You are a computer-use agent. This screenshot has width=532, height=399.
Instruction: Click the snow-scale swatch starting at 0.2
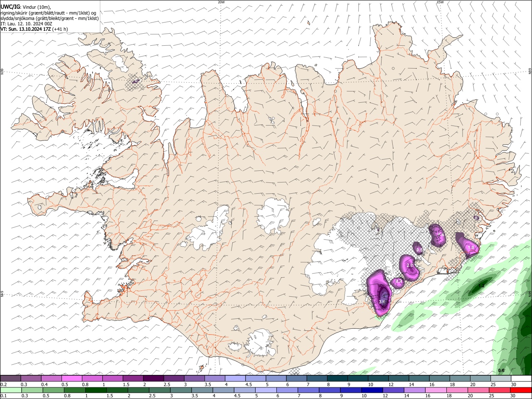[10, 378]
